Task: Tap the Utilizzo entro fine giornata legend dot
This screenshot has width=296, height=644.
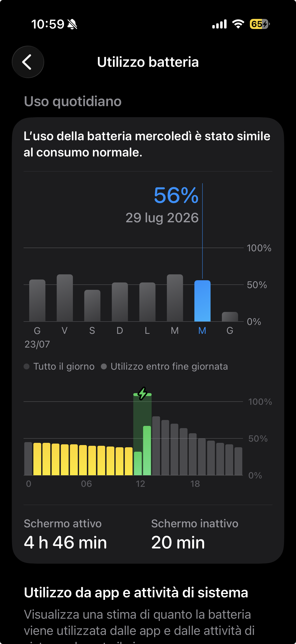Action: tap(104, 366)
